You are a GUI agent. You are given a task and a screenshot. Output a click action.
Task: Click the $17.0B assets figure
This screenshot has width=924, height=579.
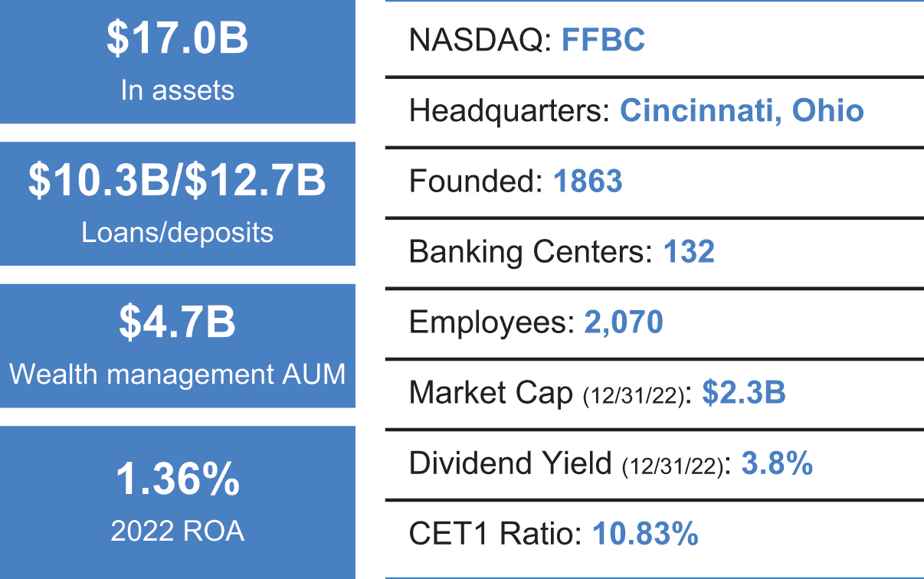coord(177,41)
